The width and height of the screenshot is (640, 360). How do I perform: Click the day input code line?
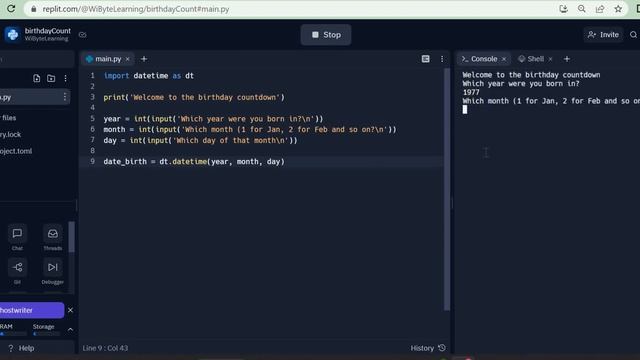click(200, 140)
